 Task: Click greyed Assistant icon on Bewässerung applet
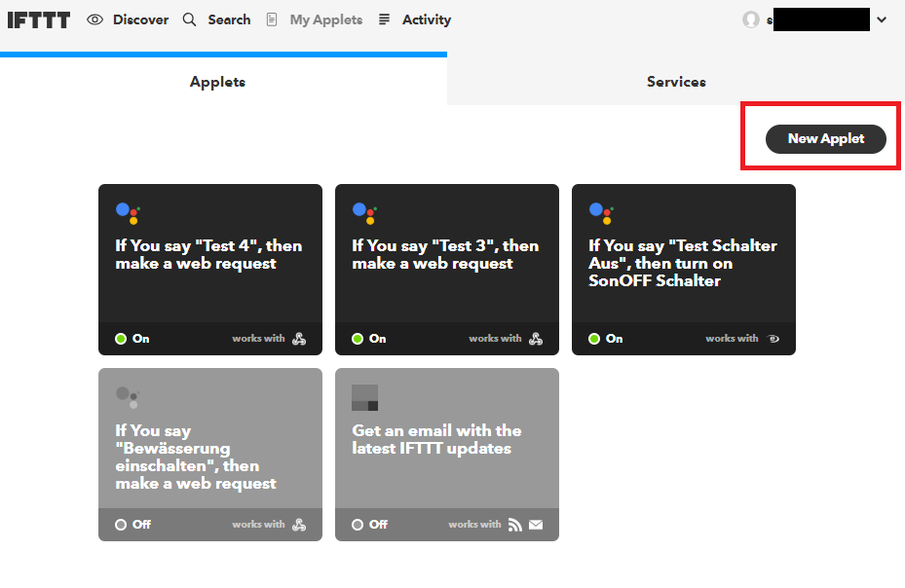click(128, 397)
